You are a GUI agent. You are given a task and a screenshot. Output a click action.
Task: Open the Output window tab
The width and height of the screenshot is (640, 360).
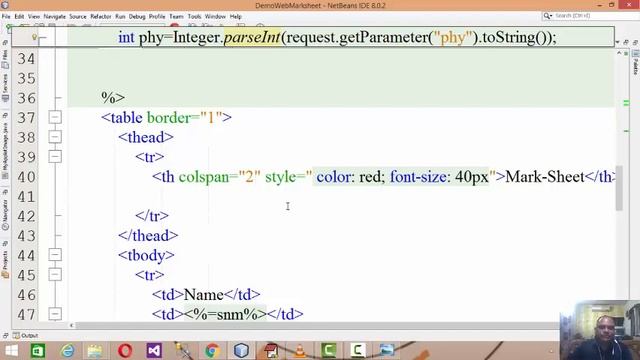[x=25, y=336]
